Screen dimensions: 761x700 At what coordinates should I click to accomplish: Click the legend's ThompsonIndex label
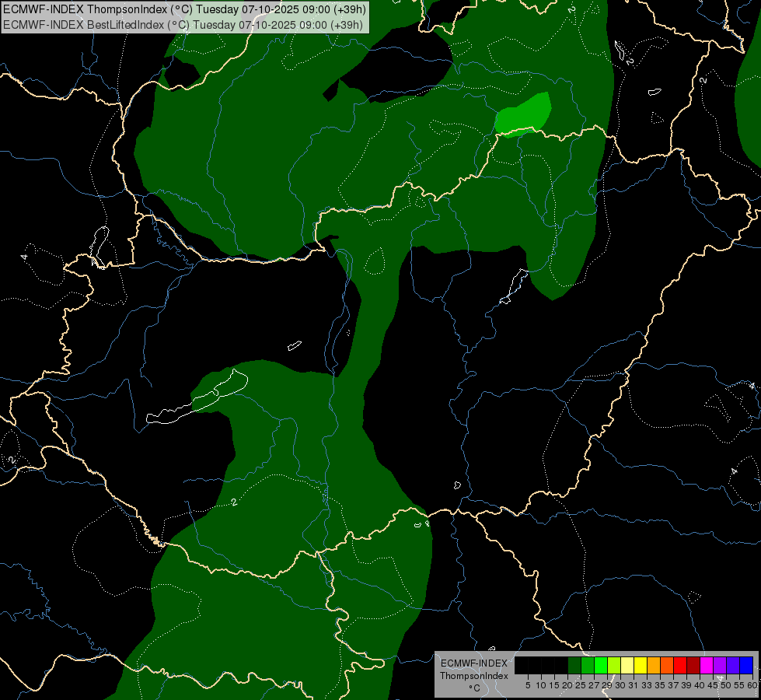point(474,676)
